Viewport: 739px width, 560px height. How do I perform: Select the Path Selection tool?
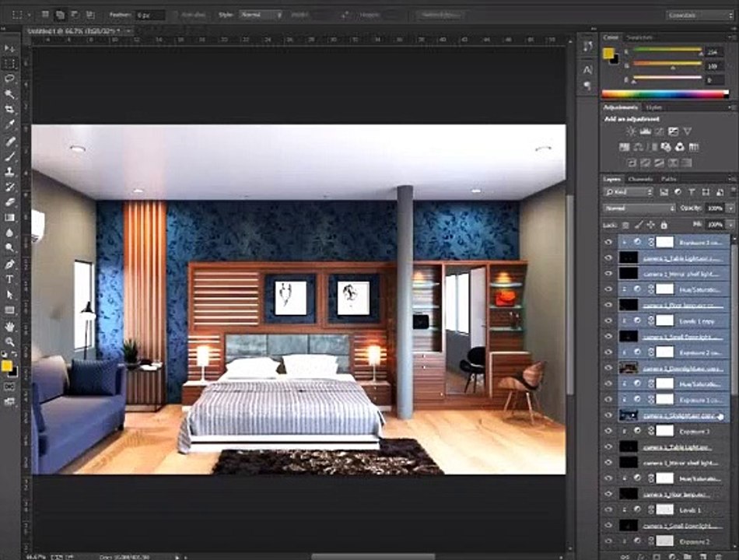tap(9, 295)
